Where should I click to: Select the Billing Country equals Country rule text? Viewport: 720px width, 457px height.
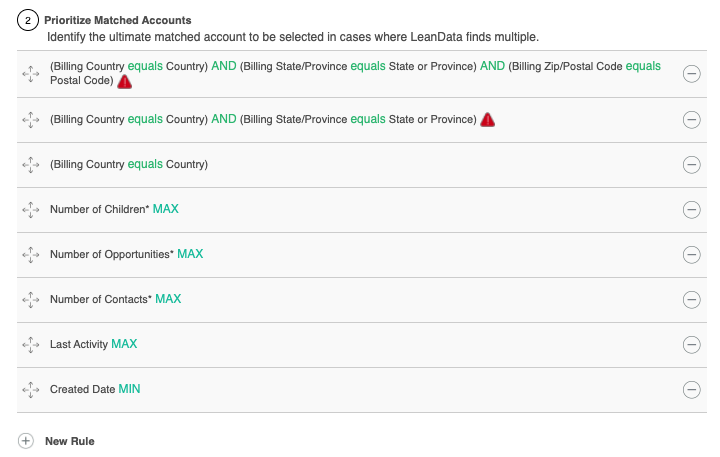pos(129,164)
